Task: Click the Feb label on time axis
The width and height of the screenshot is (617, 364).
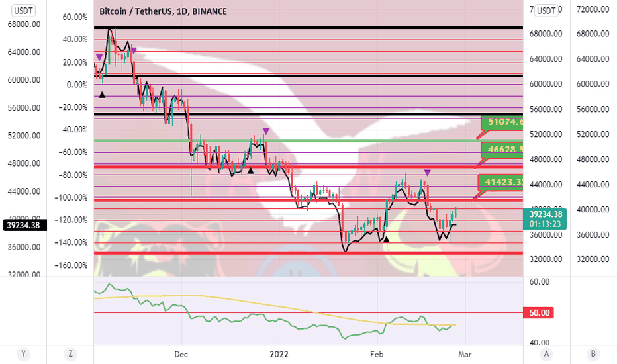Action: [377, 354]
